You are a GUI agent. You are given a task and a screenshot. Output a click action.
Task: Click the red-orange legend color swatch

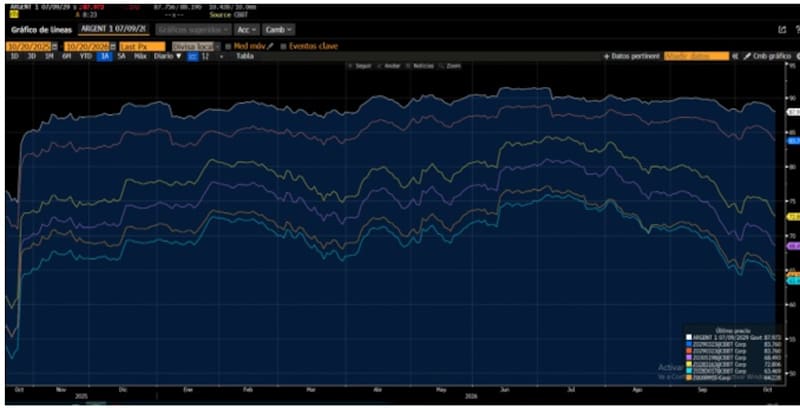(689, 351)
